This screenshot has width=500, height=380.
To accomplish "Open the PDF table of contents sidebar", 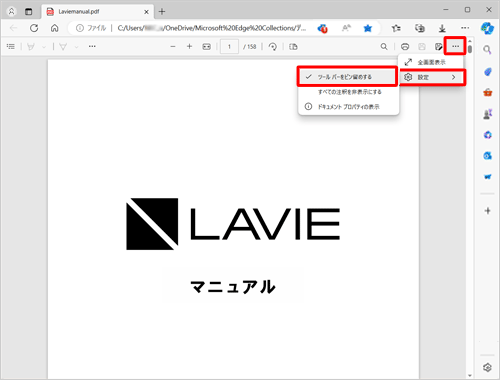I will coord(11,47).
